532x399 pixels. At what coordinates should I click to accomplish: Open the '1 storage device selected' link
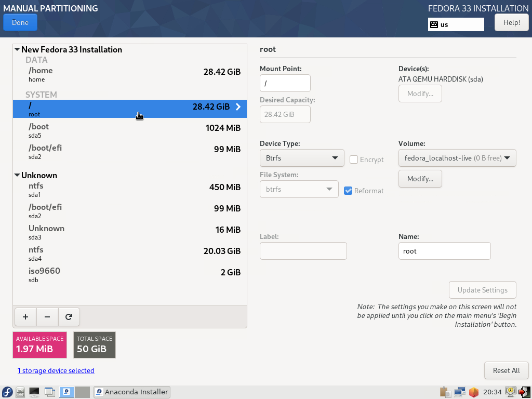point(56,370)
